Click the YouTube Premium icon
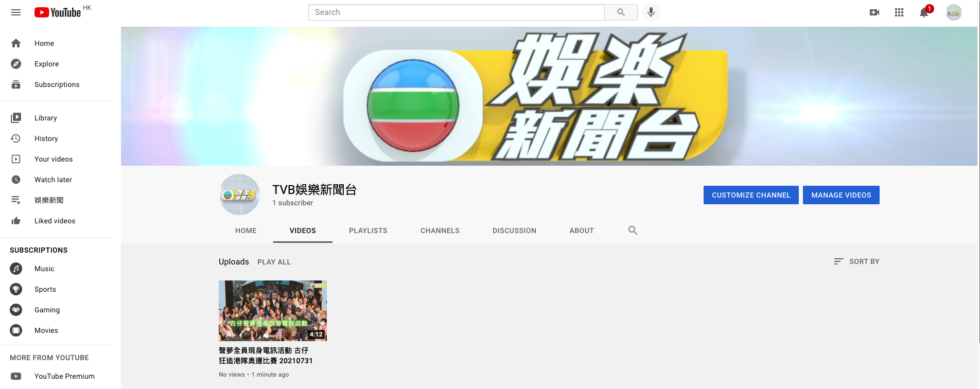The image size is (980, 389). click(16, 376)
